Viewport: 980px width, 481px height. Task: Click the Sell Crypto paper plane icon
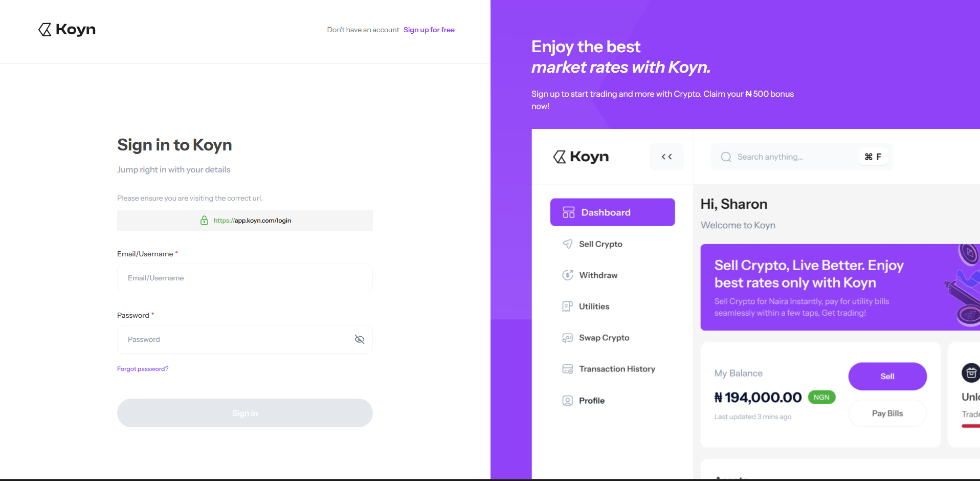[x=568, y=244]
